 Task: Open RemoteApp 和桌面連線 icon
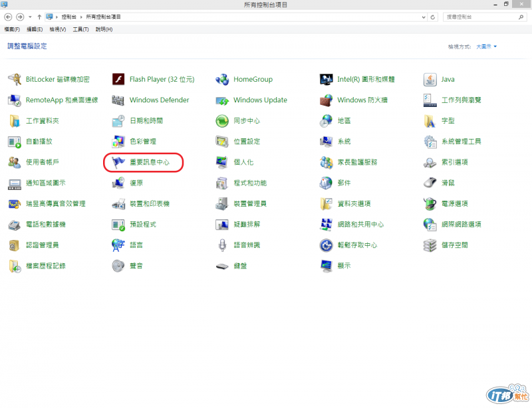pyautogui.click(x=15, y=100)
